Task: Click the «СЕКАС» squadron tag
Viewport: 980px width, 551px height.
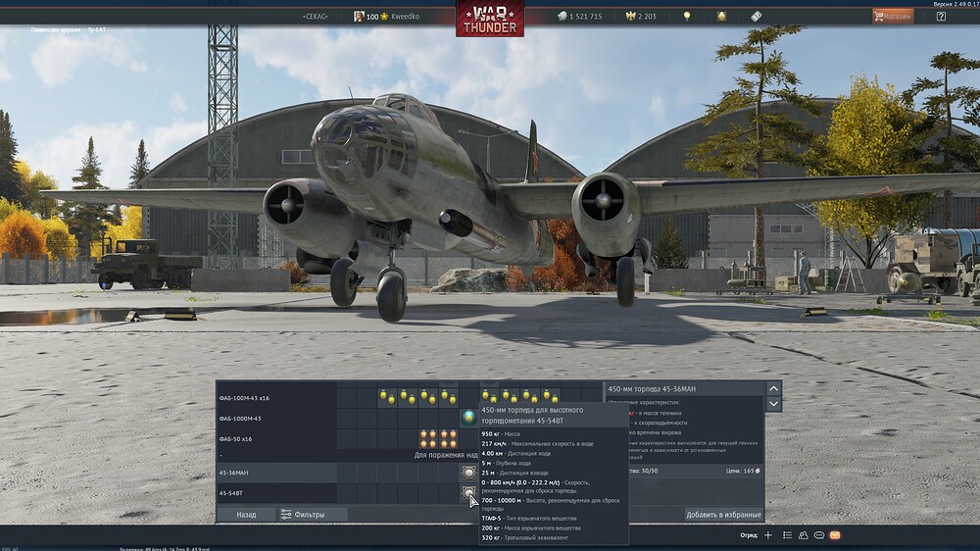Action: point(315,17)
